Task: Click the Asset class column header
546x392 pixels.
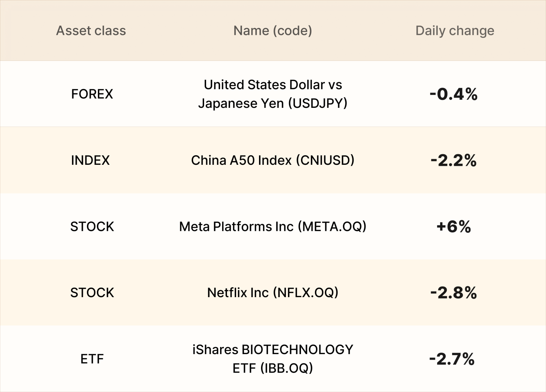Action: coord(91,31)
